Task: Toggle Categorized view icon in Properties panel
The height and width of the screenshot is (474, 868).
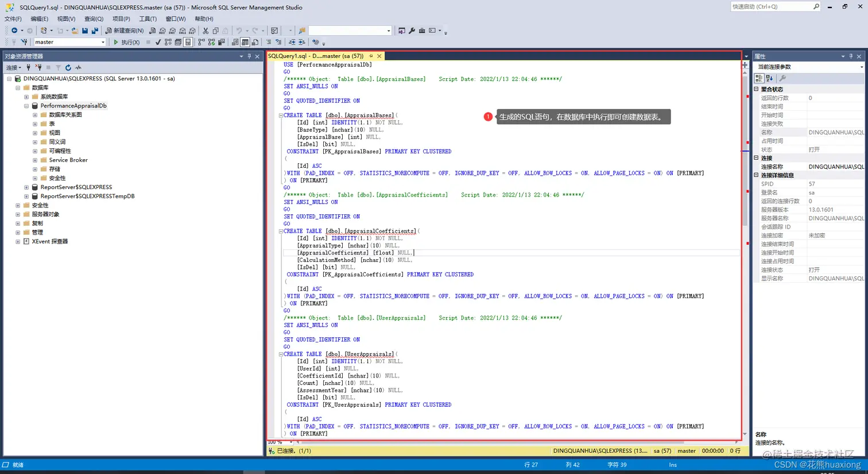Action: click(x=759, y=78)
